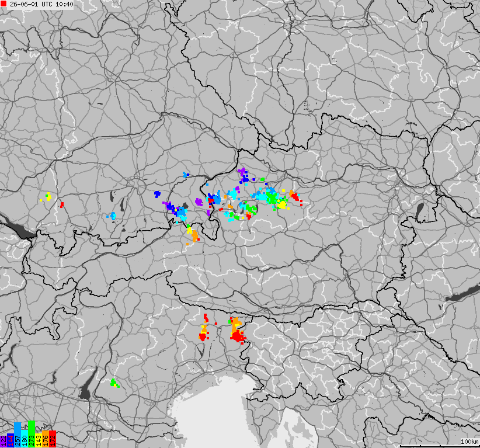
Task: Click the dark blue legend bar labeled 144
Action: (11, 440)
